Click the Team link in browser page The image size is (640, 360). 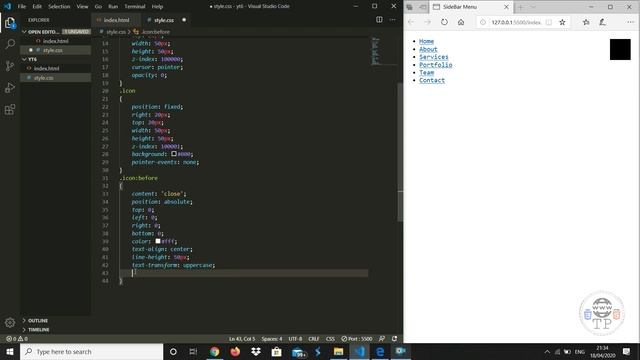[426, 72]
